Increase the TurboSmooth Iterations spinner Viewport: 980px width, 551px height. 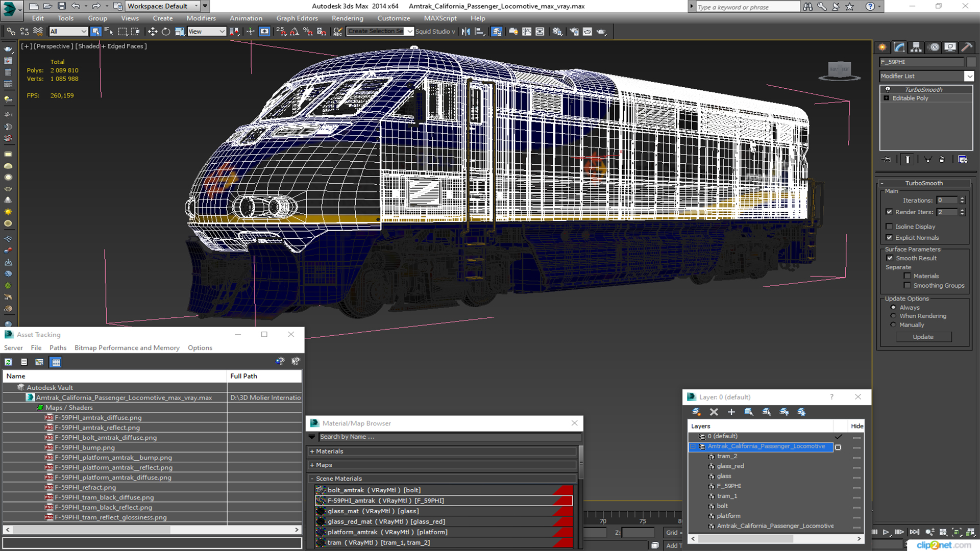coord(962,198)
